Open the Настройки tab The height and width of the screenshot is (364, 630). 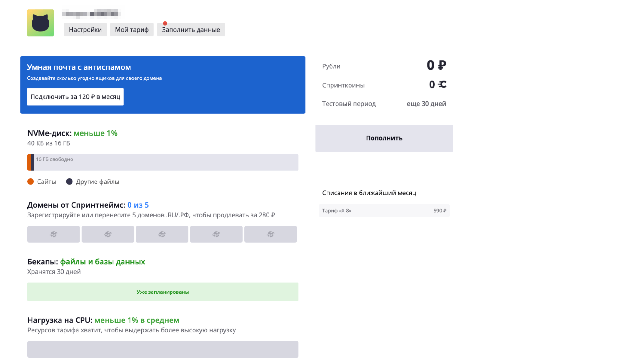85,30
